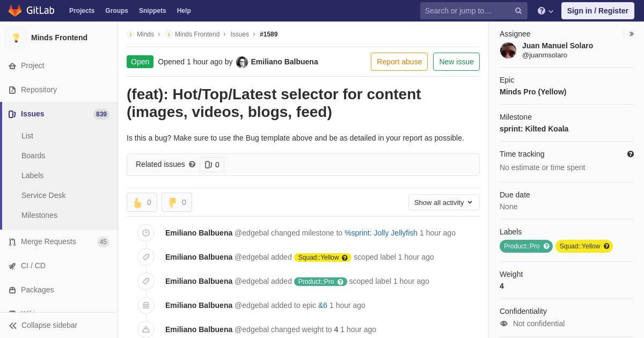This screenshot has width=644, height=338.
Task: Add a thumbs up reaction
Action: [x=142, y=202]
